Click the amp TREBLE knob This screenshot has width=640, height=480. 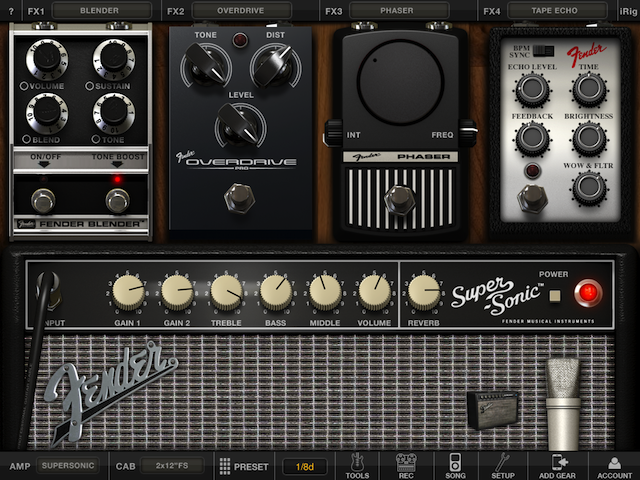pyautogui.click(x=227, y=292)
